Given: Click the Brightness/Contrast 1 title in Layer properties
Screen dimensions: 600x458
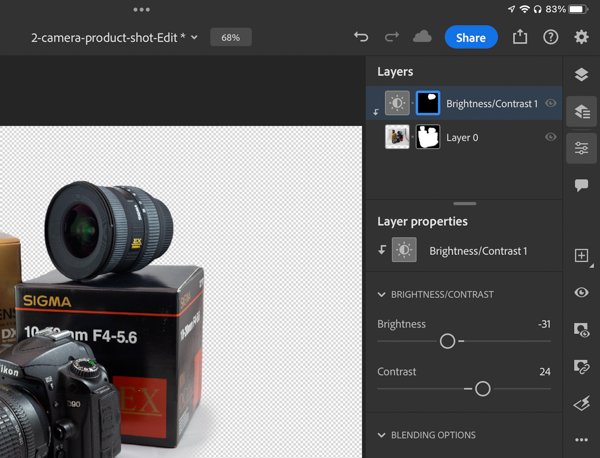Looking at the screenshot, I should click(478, 251).
